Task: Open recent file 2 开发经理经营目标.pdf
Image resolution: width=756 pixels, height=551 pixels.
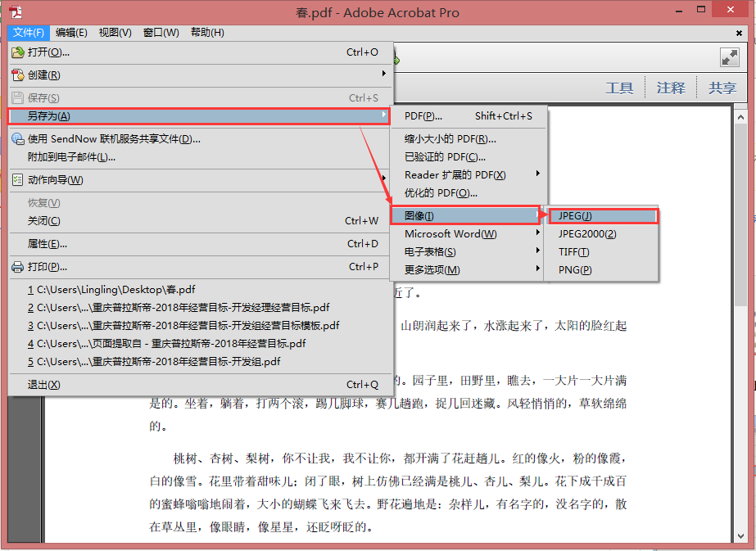Action: [201, 308]
